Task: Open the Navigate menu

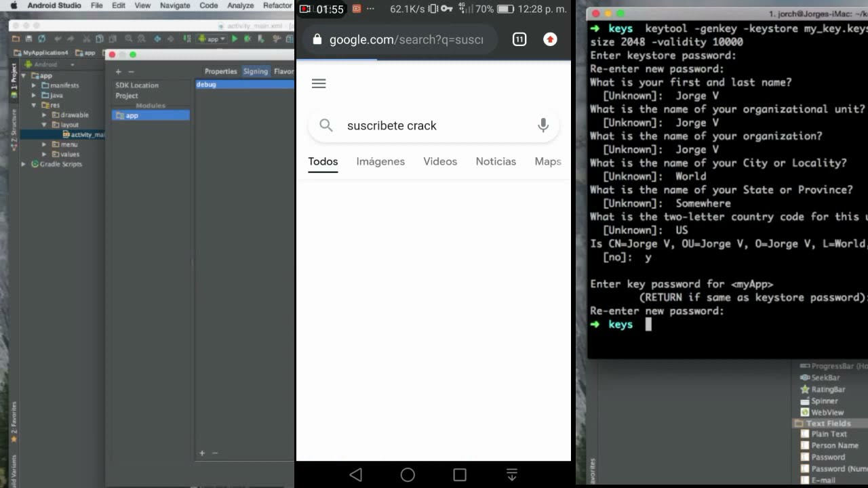Action: click(175, 5)
